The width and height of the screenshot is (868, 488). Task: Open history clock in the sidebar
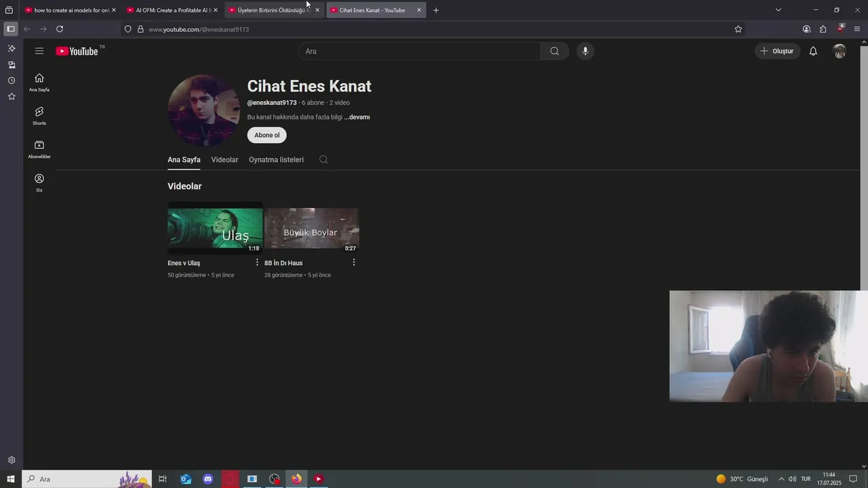(12, 81)
